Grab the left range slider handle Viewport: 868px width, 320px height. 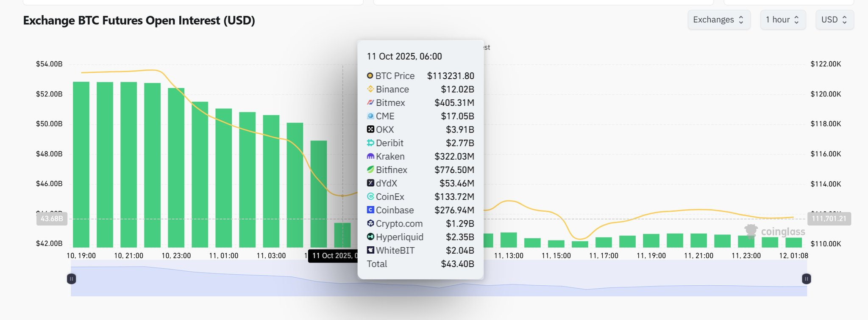[72, 279]
